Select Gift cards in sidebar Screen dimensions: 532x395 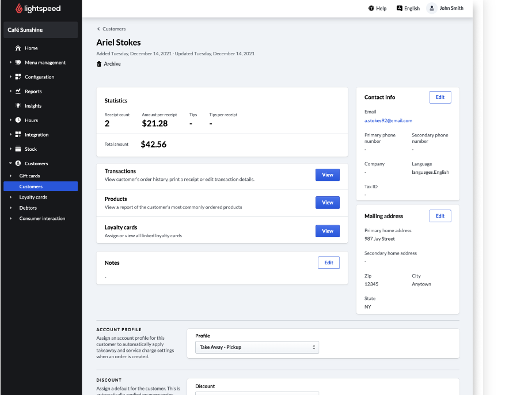pyautogui.click(x=29, y=176)
